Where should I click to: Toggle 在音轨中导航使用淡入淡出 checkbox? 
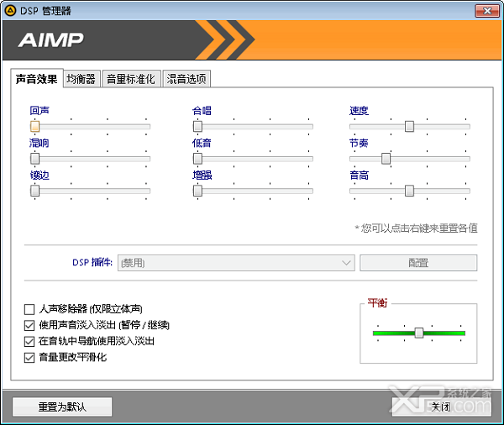coord(29,341)
